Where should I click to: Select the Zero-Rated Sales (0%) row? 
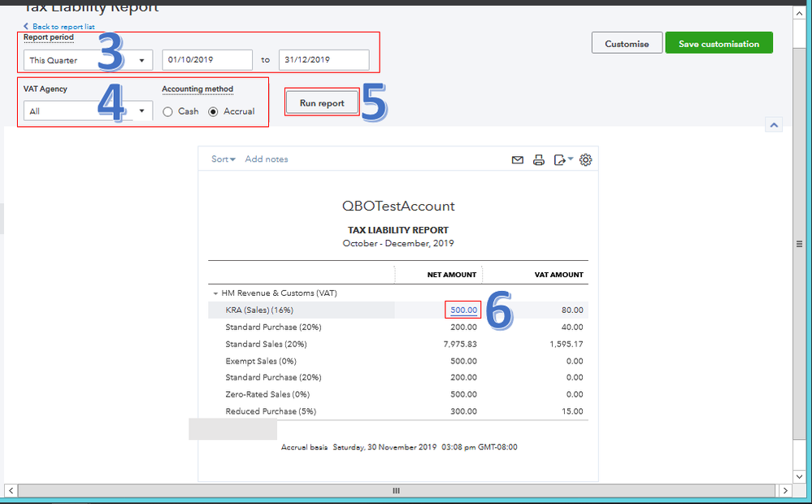pyautogui.click(x=398, y=394)
